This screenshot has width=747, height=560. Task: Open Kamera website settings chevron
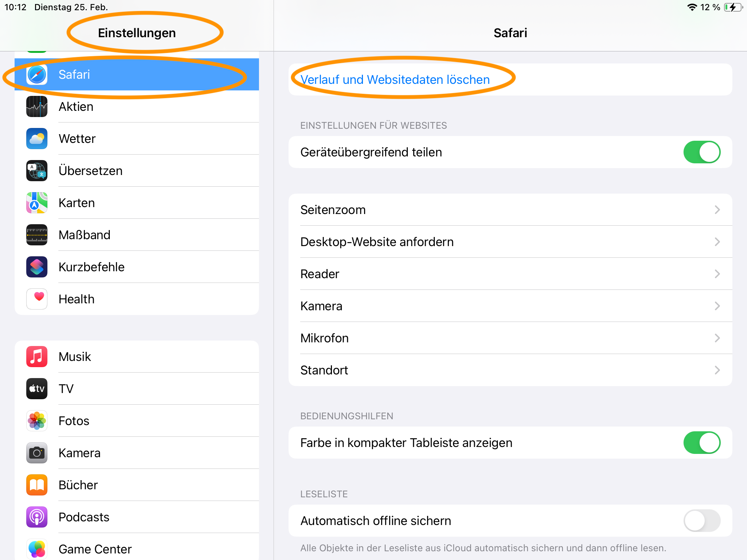[x=717, y=306]
